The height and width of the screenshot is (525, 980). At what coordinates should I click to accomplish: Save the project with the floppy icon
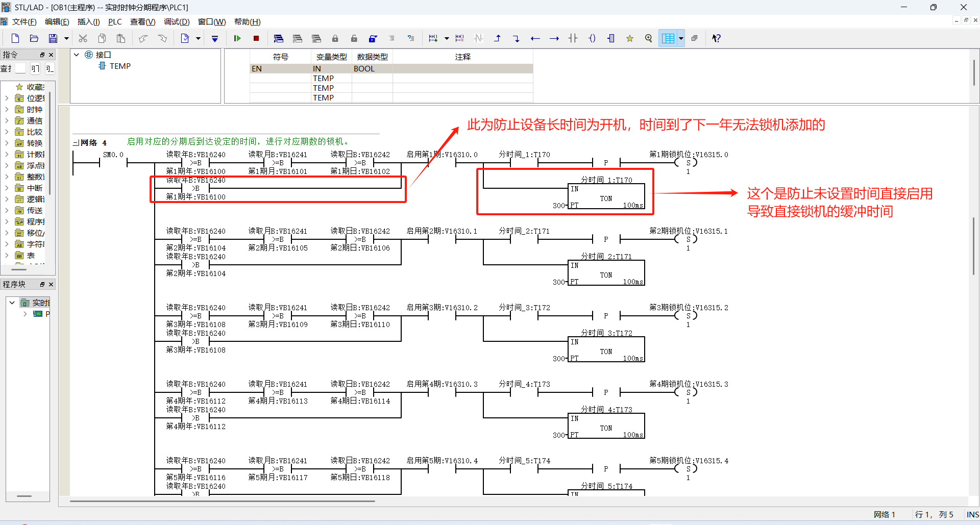pos(53,38)
